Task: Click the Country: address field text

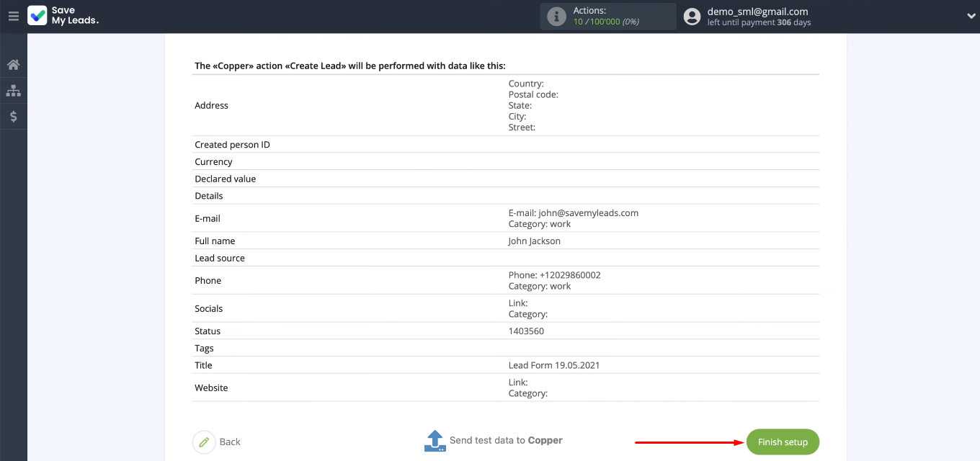Action: click(x=526, y=84)
